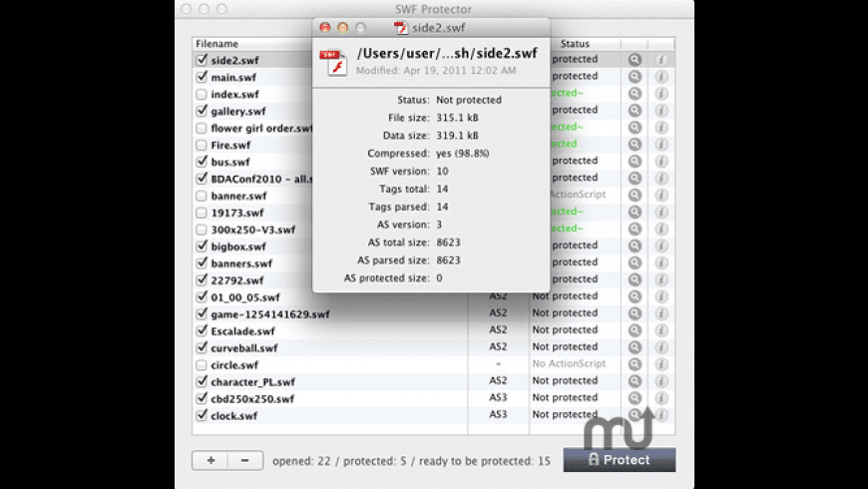868x489 pixels.
Task: Open info for main.swf row
Action: pos(660,77)
